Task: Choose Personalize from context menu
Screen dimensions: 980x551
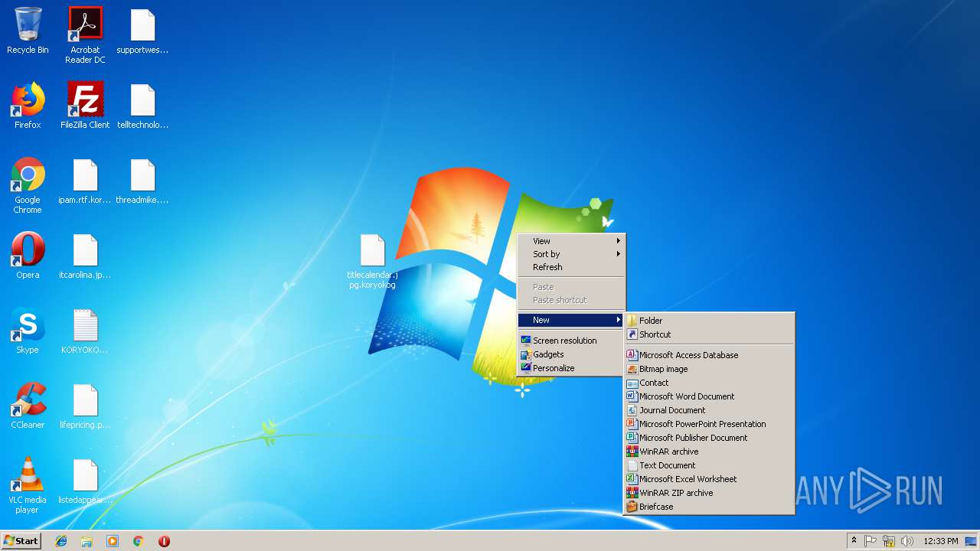Action: point(571,368)
